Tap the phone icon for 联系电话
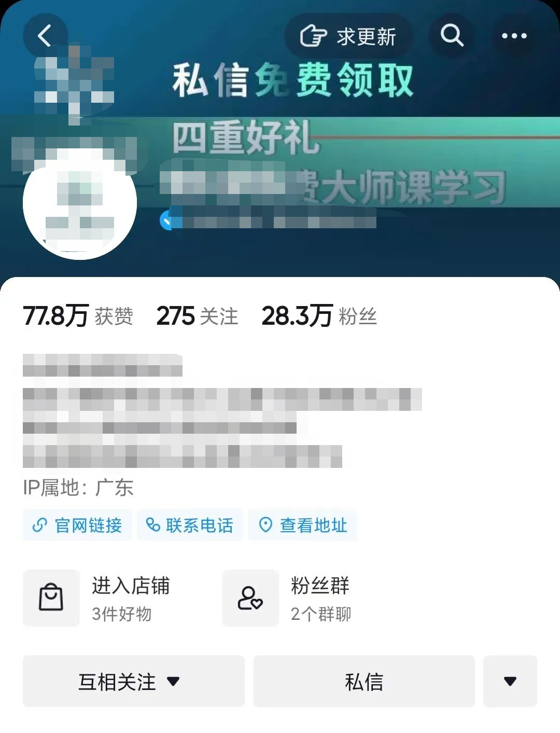560x733 pixels. pyautogui.click(x=153, y=525)
